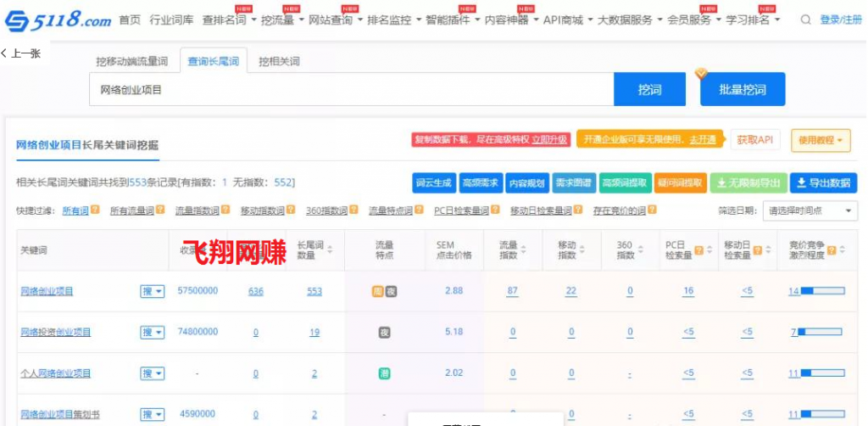Click help icon next to 360指数词 filter
The image size is (868, 426).
352,210
